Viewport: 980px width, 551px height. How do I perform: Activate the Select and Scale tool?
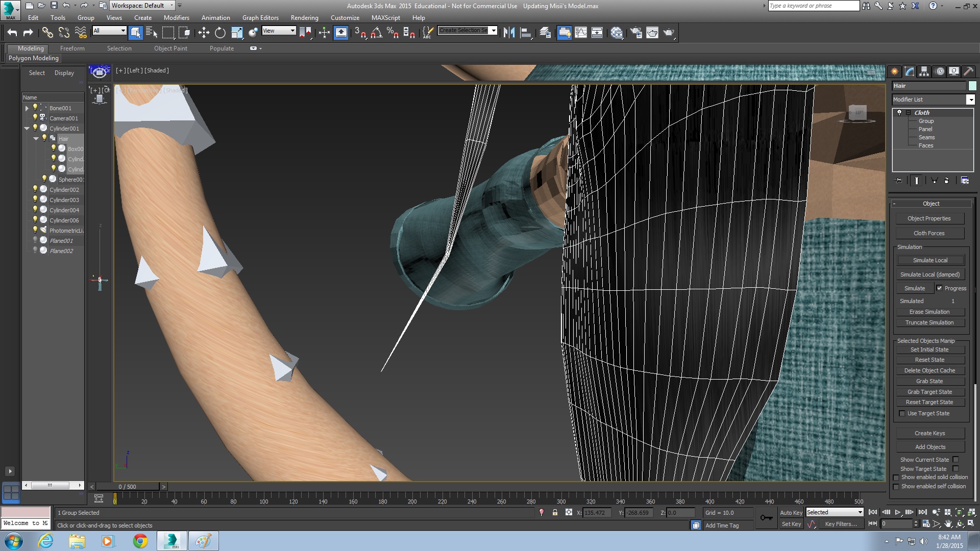(x=237, y=33)
